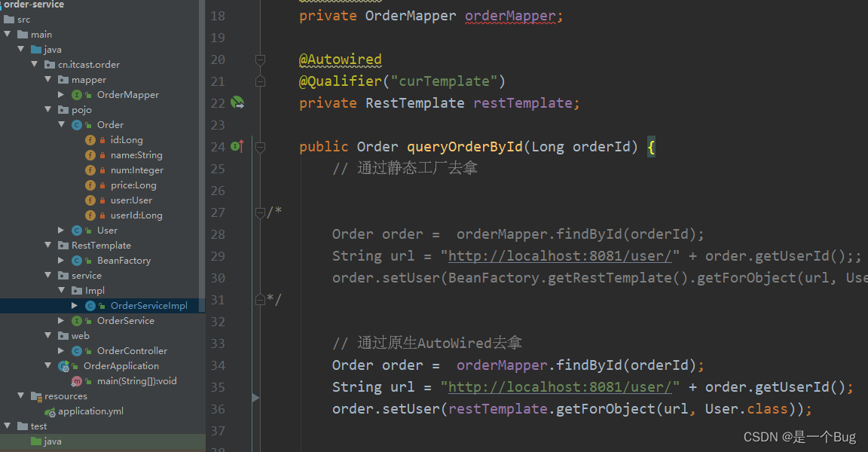Click line number 30 in the gutter
Image resolution: width=868 pixels, height=452 pixels.
click(x=218, y=278)
